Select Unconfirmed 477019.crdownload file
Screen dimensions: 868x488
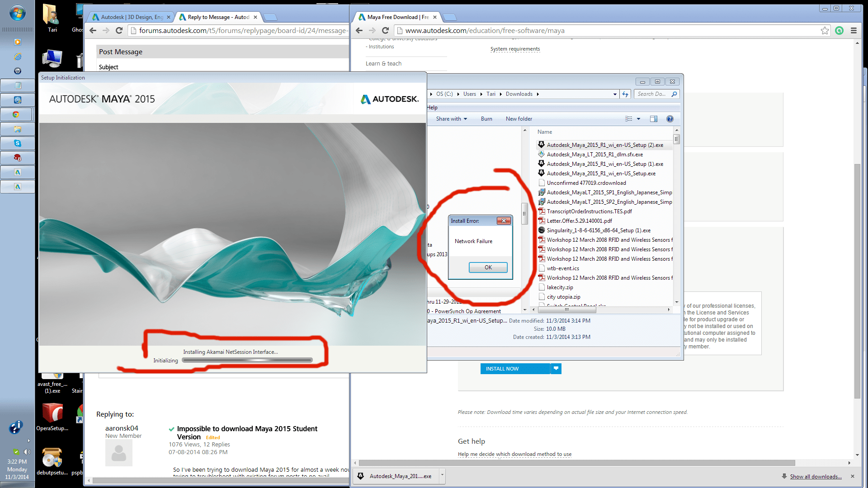click(586, 183)
